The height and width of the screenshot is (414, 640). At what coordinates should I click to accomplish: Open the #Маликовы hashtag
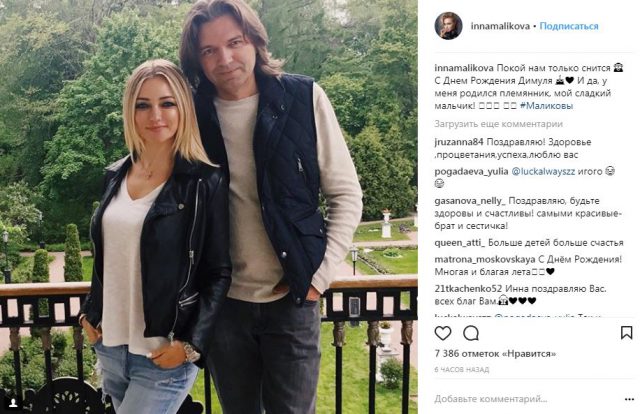coord(547,106)
